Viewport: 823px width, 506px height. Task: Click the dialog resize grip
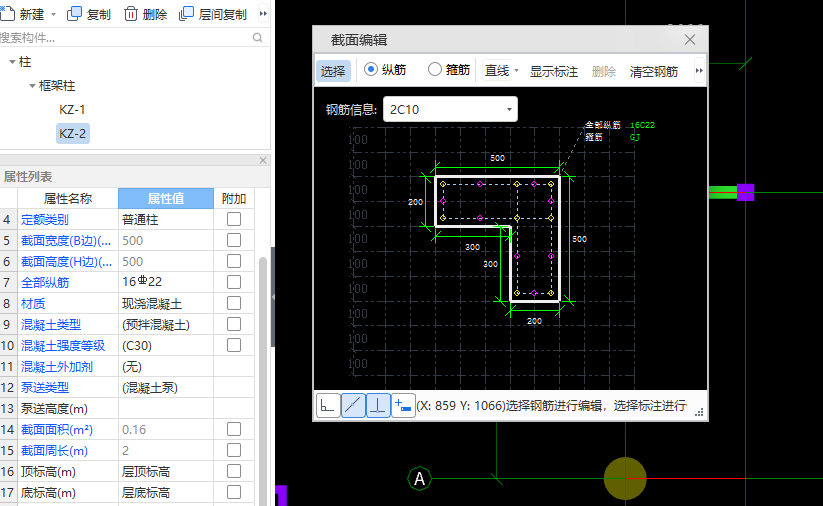699,413
